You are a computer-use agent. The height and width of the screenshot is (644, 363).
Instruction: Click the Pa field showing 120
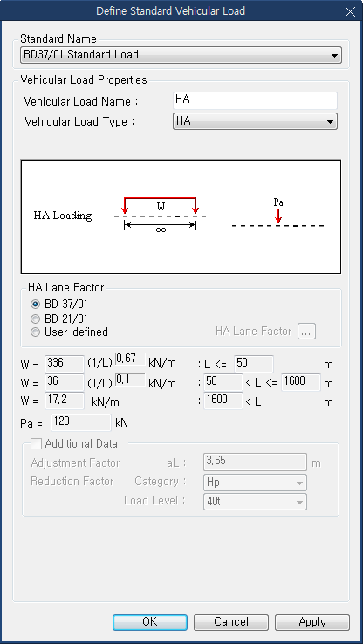pyautogui.click(x=81, y=422)
